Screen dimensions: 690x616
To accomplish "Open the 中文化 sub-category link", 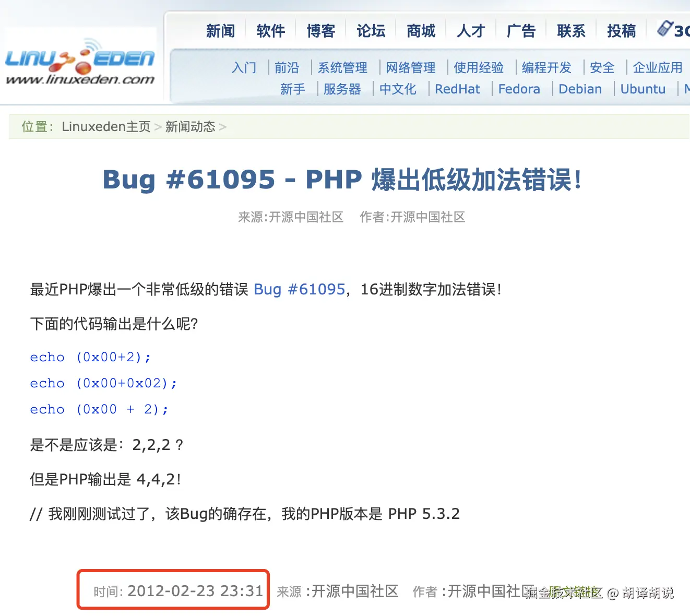I will pyautogui.click(x=398, y=89).
